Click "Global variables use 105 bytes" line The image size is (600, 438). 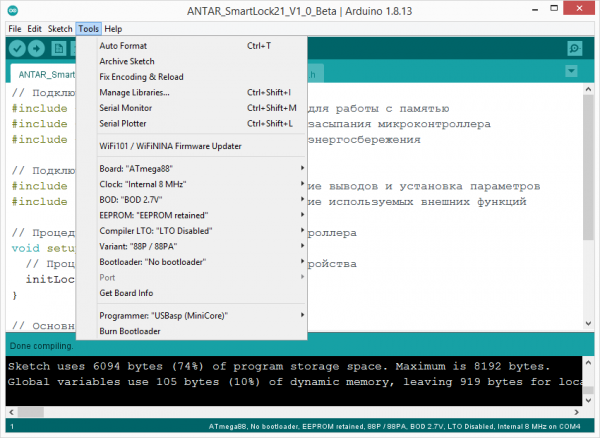(295, 382)
